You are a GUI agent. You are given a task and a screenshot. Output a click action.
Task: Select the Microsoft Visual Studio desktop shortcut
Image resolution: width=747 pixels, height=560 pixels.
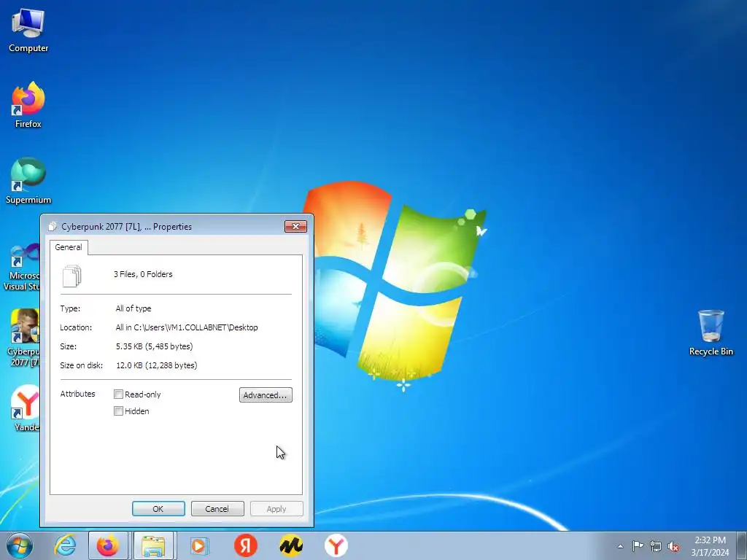(21, 267)
